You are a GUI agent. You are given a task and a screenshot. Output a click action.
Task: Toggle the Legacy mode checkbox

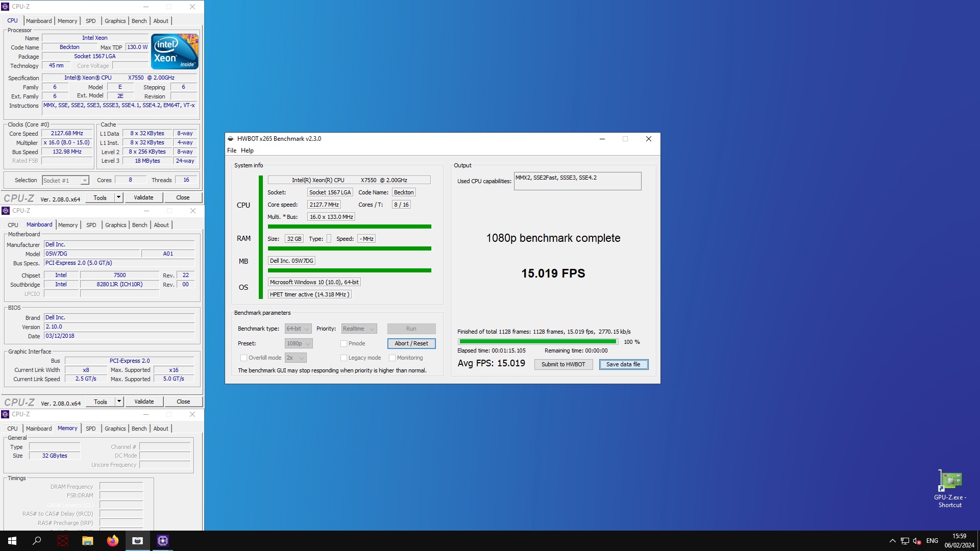coord(344,358)
